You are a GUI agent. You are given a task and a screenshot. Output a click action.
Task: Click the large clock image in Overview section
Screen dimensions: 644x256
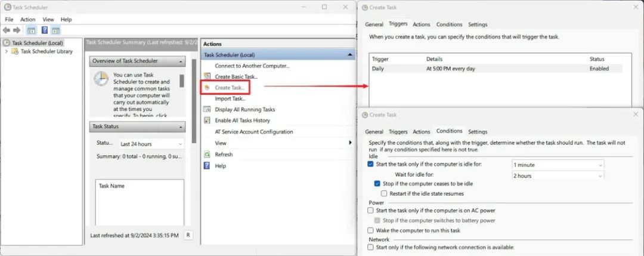click(x=101, y=79)
